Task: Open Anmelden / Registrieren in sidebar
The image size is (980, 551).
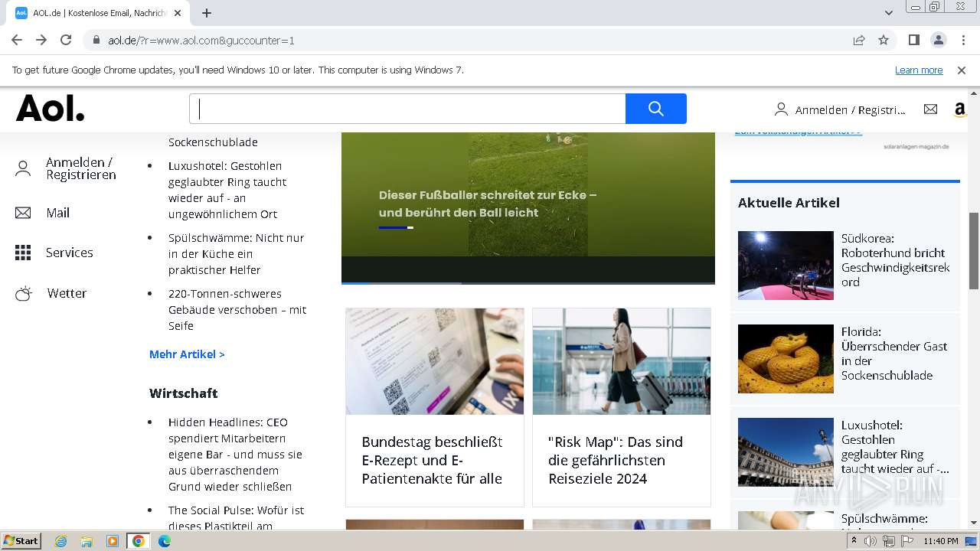Action: (x=81, y=168)
